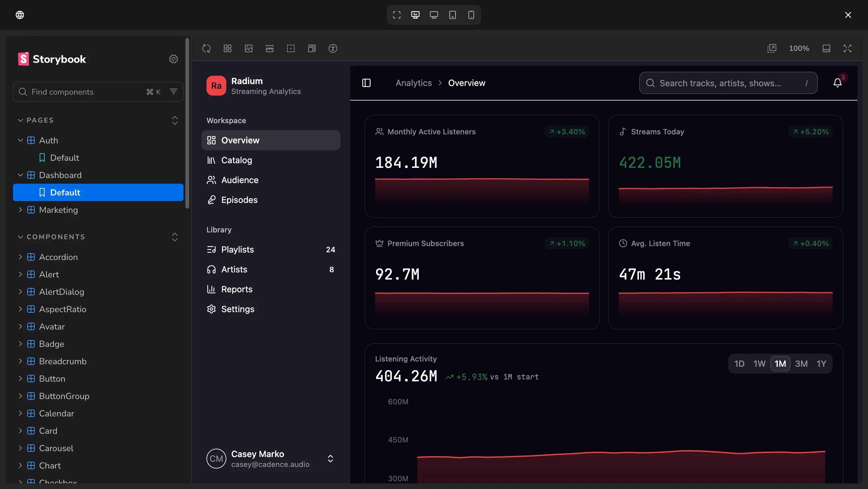Screen dimensions: 868x489
Task: Select the fullscreen viewport icon
Action: [396, 15]
